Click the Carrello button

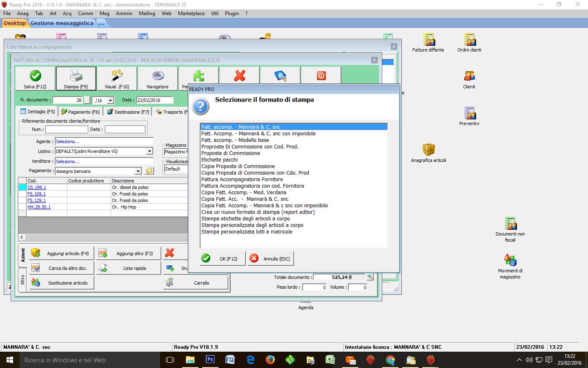(x=196, y=283)
